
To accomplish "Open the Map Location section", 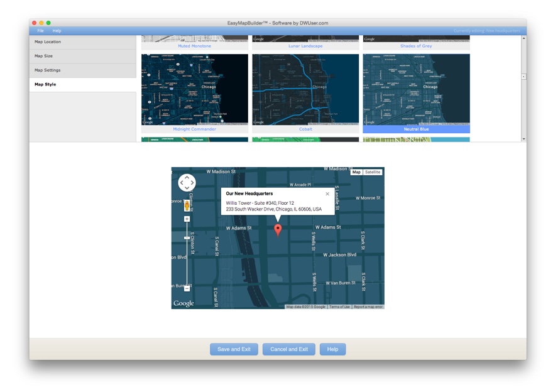I will [x=82, y=42].
